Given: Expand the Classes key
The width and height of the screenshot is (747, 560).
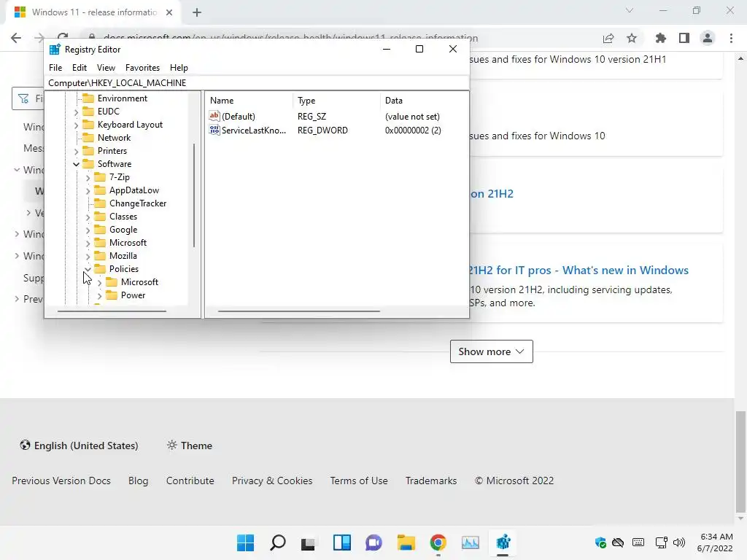Looking at the screenshot, I should tap(88, 217).
